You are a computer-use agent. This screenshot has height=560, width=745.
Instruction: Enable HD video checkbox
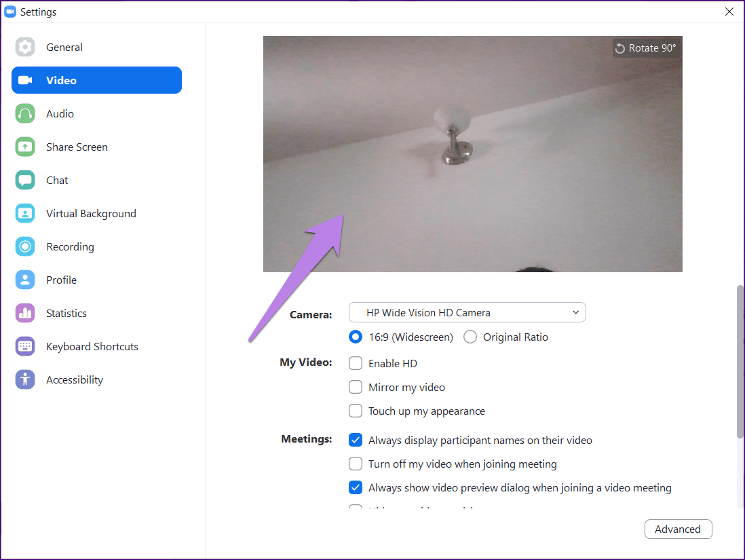(x=356, y=364)
